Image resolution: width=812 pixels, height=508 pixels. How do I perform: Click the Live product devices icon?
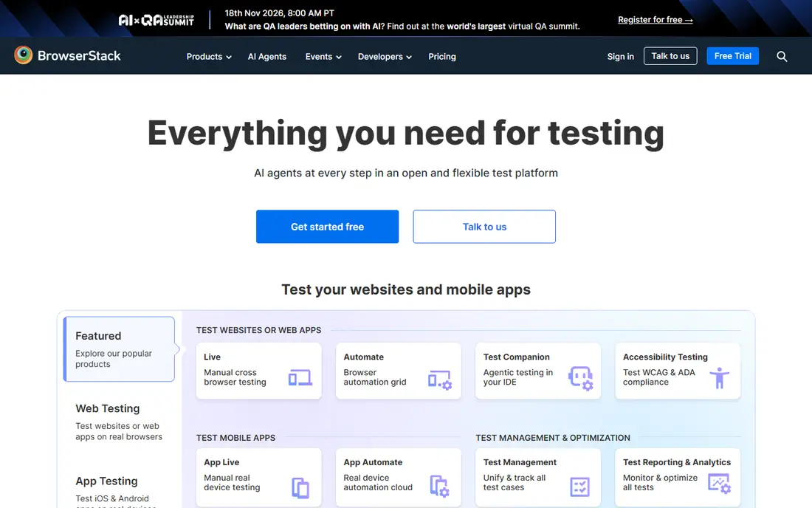tap(300, 377)
